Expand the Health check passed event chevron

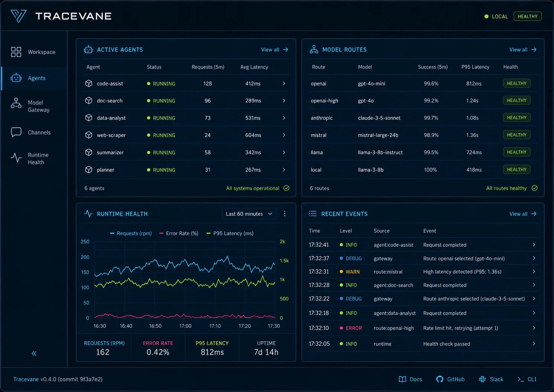534,344
